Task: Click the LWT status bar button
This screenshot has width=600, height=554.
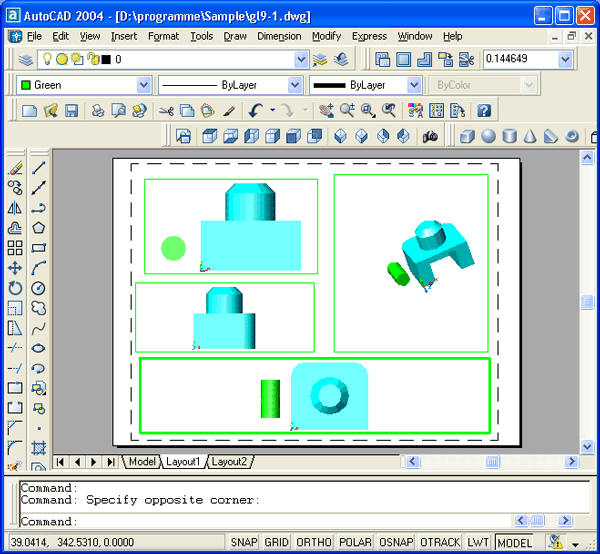Action: (x=478, y=542)
